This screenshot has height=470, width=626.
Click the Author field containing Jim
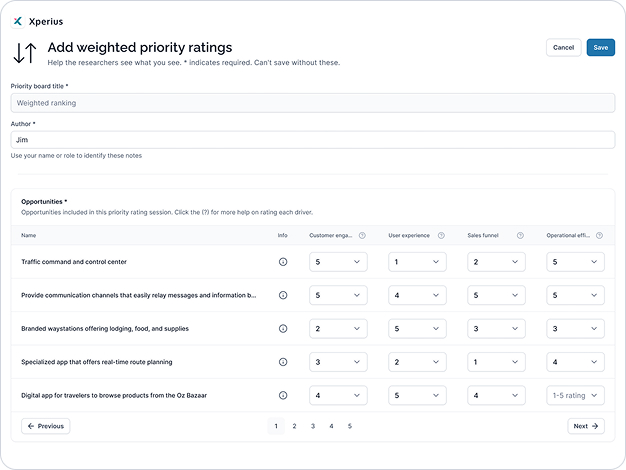pyautogui.click(x=313, y=140)
